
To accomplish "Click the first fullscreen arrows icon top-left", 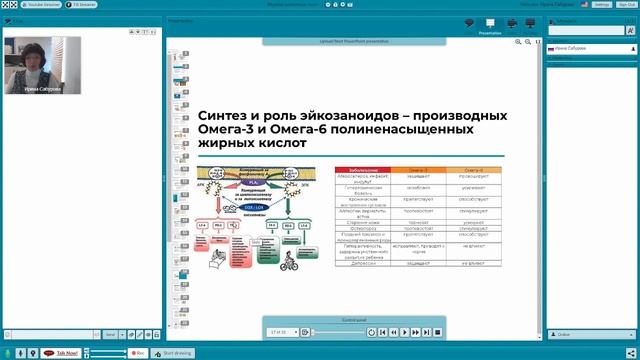I will [5, 4].
